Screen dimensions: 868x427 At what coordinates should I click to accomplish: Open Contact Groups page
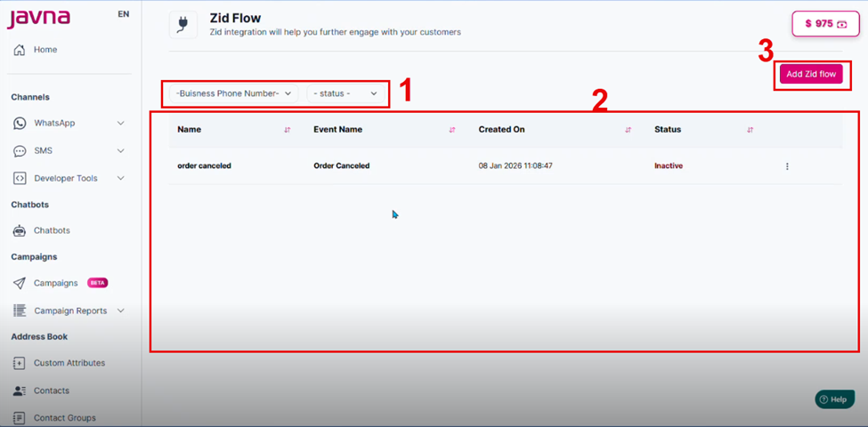(65, 417)
